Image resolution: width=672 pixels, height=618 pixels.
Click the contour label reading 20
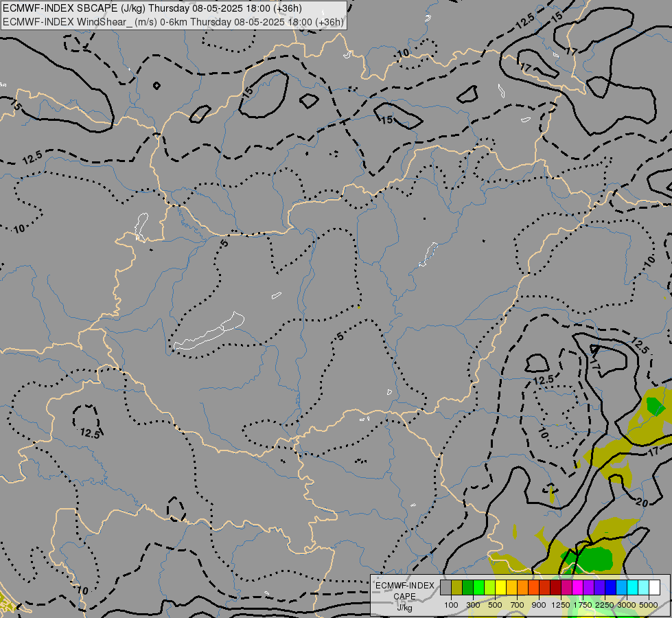pyautogui.click(x=642, y=502)
